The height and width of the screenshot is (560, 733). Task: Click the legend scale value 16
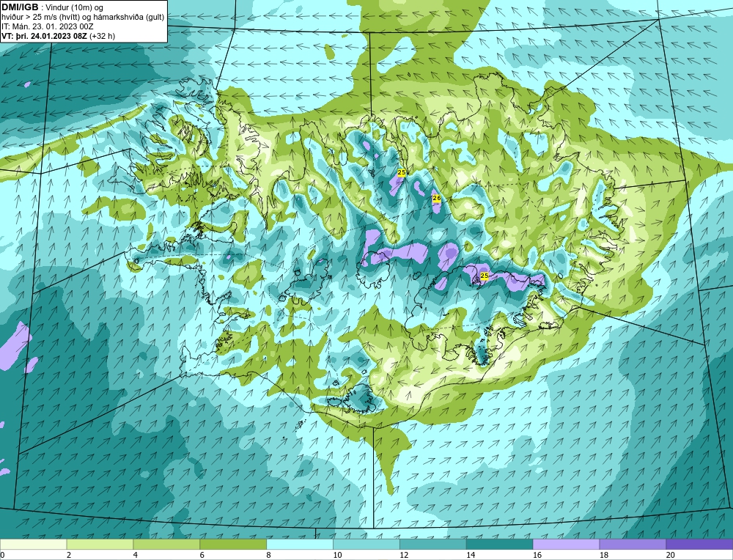coord(537,555)
